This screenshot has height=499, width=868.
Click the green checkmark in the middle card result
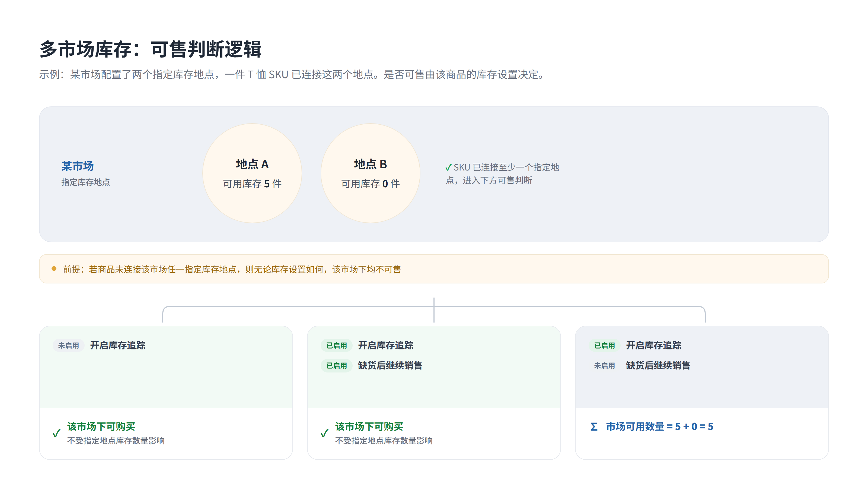(x=324, y=433)
